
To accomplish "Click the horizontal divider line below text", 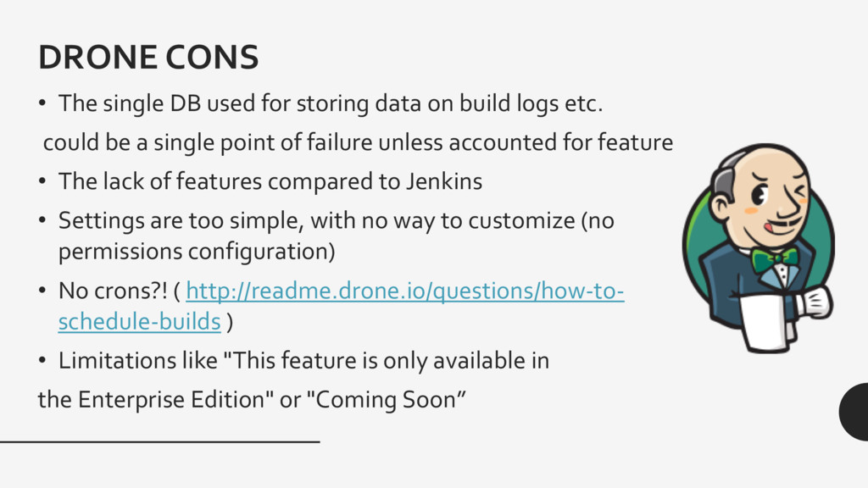I will (x=160, y=441).
